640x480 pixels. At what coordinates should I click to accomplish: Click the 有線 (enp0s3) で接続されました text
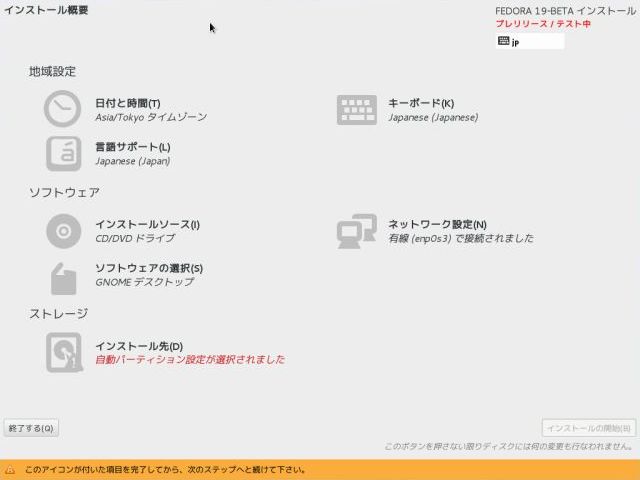(x=461, y=238)
